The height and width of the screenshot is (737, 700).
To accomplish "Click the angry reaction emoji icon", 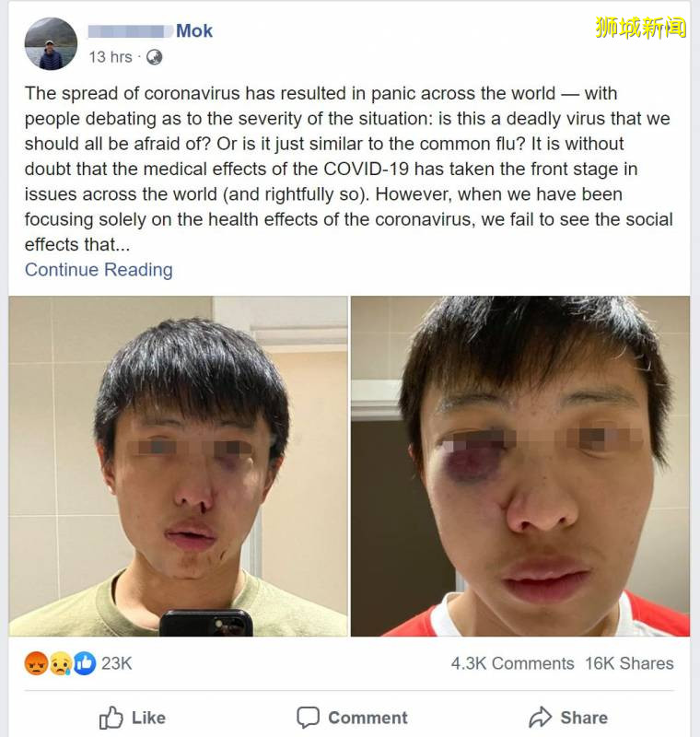I will click(36, 663).
